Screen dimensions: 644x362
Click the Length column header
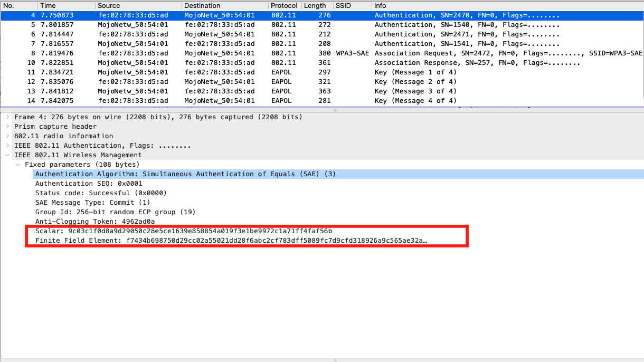[x=315, y=5]
